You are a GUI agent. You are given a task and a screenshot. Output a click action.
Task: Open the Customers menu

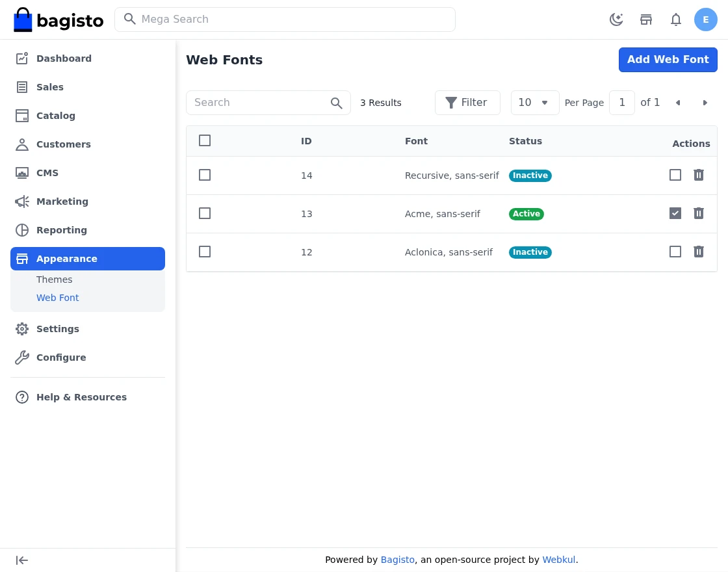coord(88,144)
